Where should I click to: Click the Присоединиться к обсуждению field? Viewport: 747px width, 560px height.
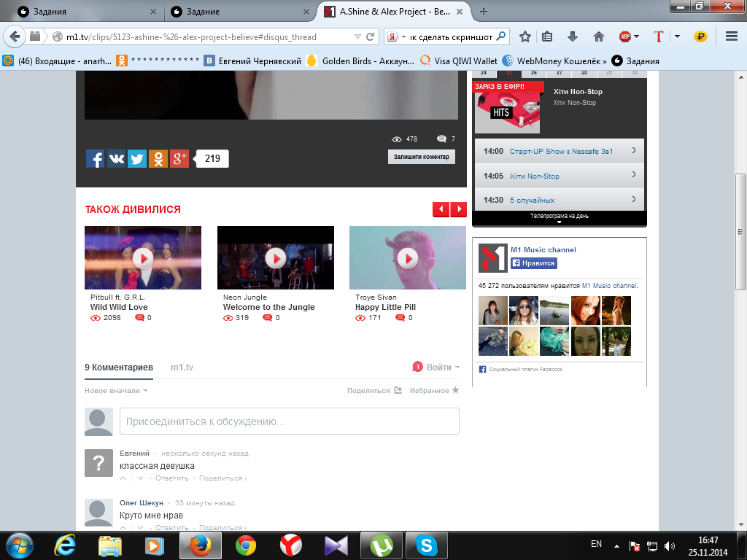289,421
